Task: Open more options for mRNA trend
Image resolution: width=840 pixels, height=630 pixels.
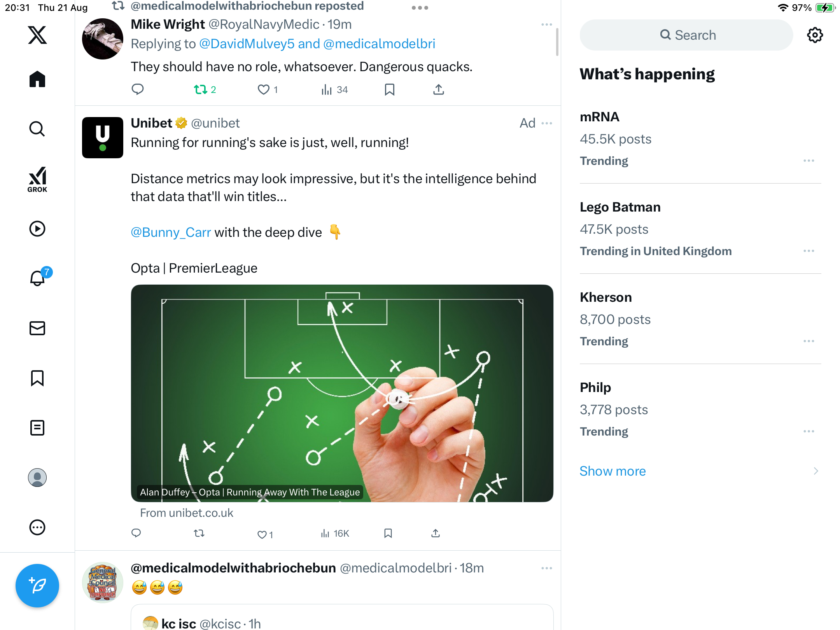Action: click(808, 161)
